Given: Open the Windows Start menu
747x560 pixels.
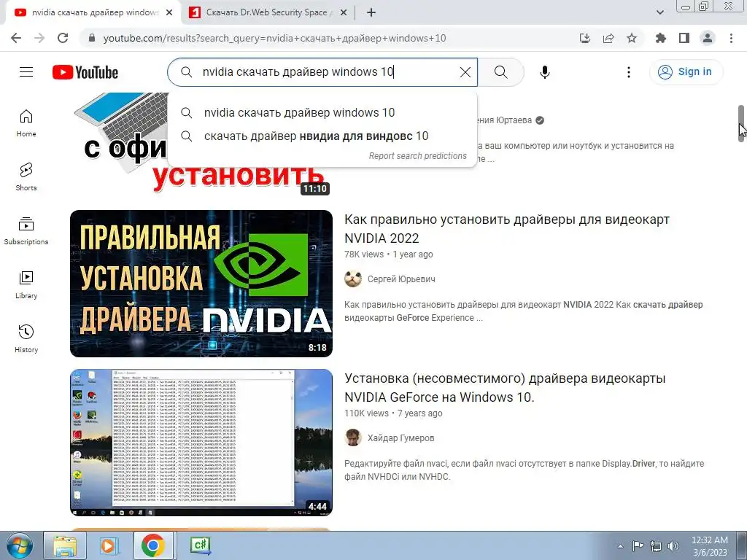Looking at the screenshot, I should (x=20, y=545).
